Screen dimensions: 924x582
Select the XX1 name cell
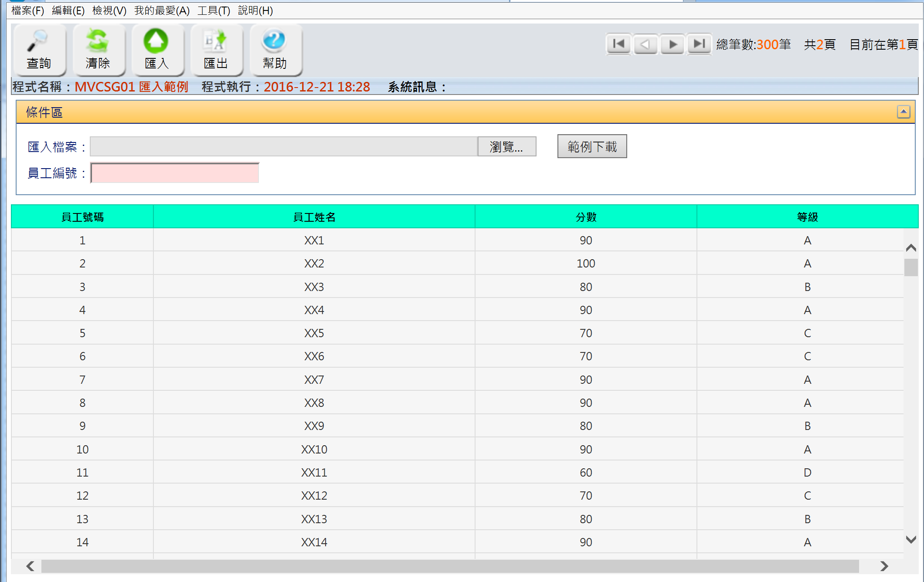click(x=314, y=240)
